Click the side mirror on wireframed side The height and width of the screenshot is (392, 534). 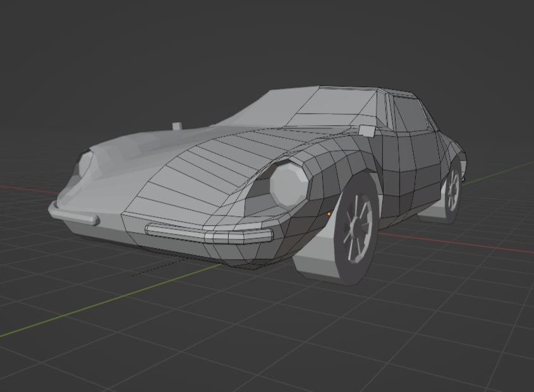pyautogui.click(x=367, y=131)
